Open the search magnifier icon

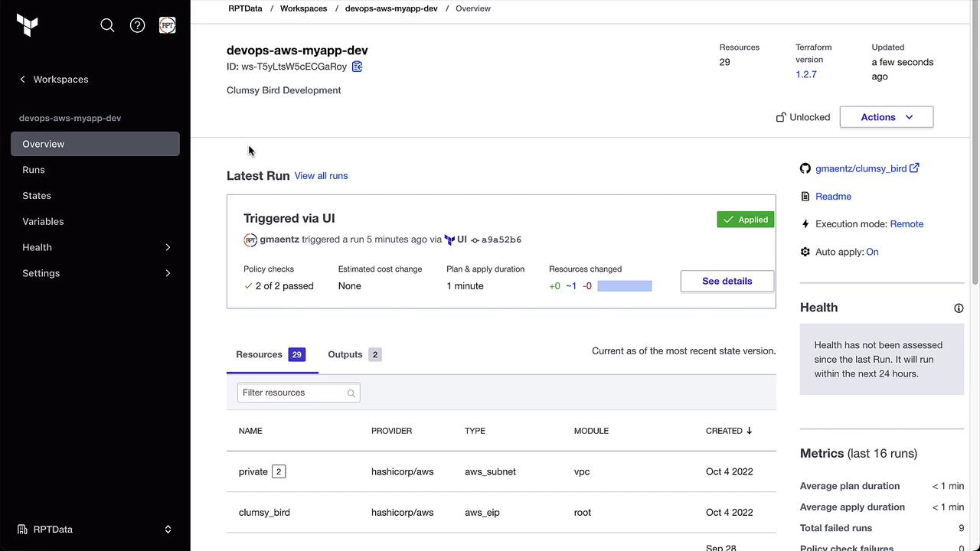[x=107, y=25]
